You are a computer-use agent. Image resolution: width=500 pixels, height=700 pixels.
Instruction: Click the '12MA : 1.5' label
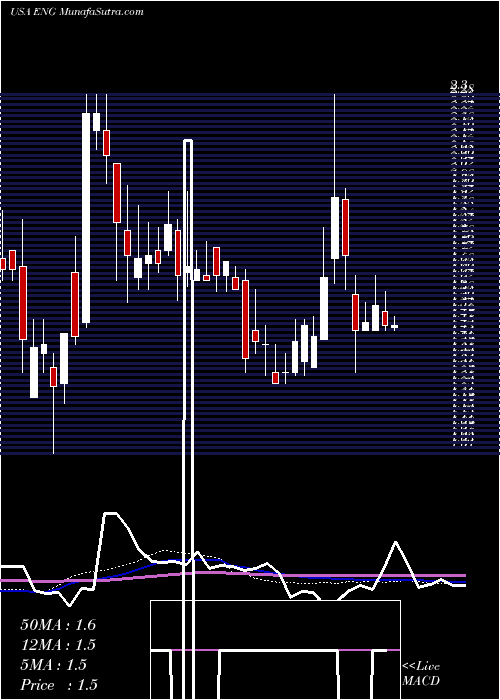58,645
